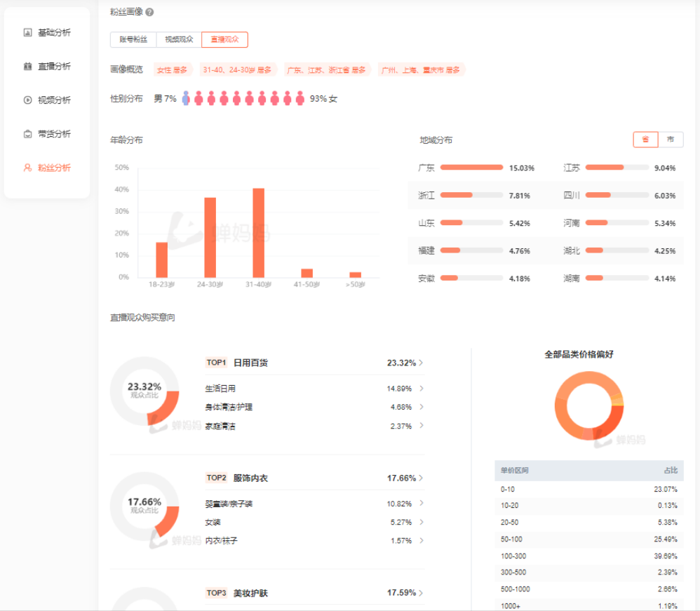Click the 安徽 4.18% region entry
The width and height of the screenshot is (700, 611).
tap(474, 278)
